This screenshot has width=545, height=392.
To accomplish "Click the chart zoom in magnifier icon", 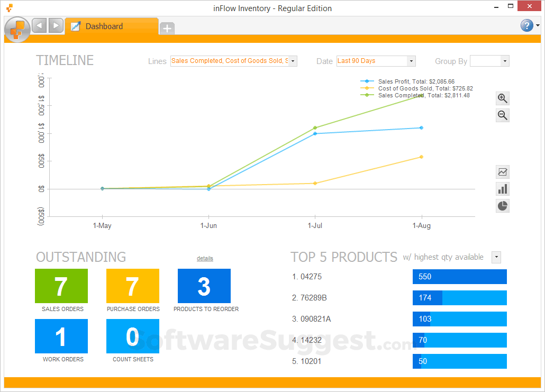I will coord(502,98).
